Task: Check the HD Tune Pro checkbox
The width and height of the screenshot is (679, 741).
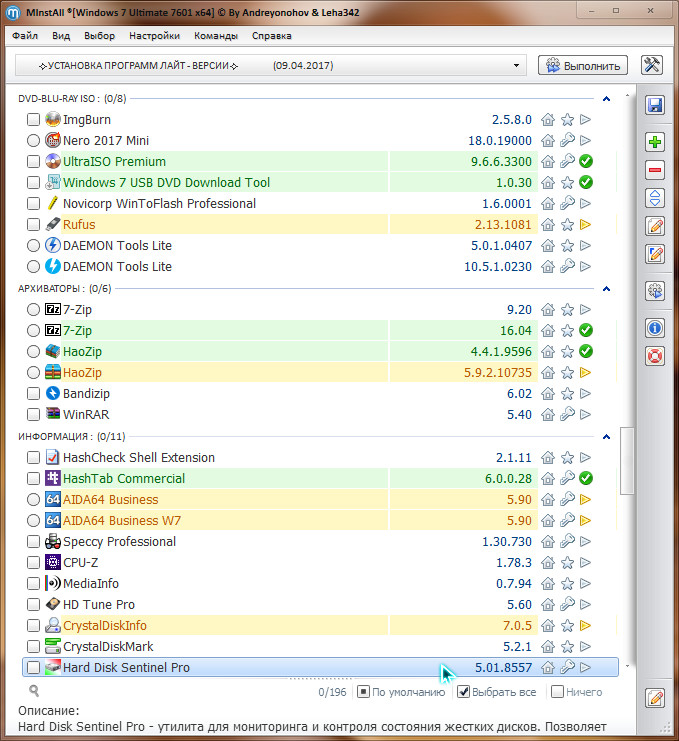Action: (33, 604)
